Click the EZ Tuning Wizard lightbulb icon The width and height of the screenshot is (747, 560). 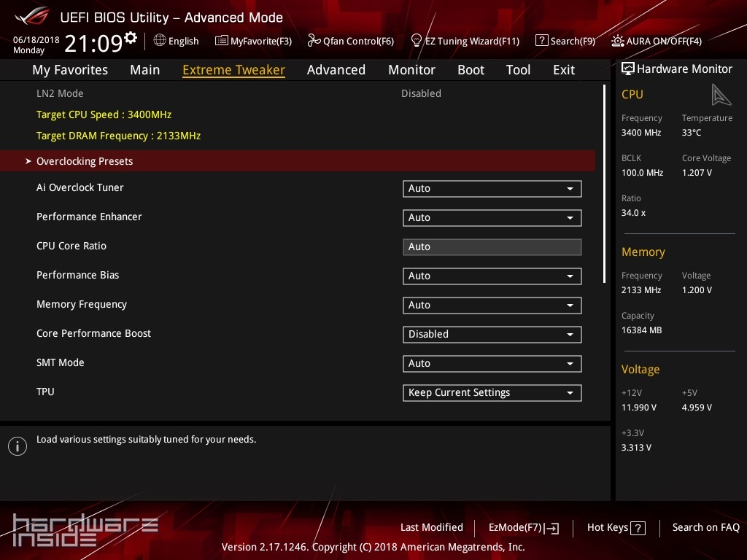[x=417, y=41]
